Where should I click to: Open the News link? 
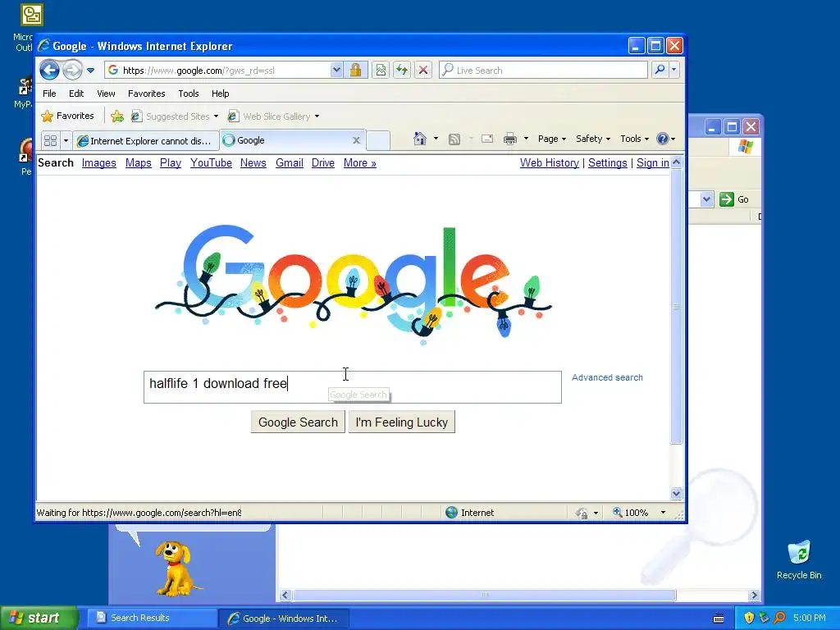(253, 163)
